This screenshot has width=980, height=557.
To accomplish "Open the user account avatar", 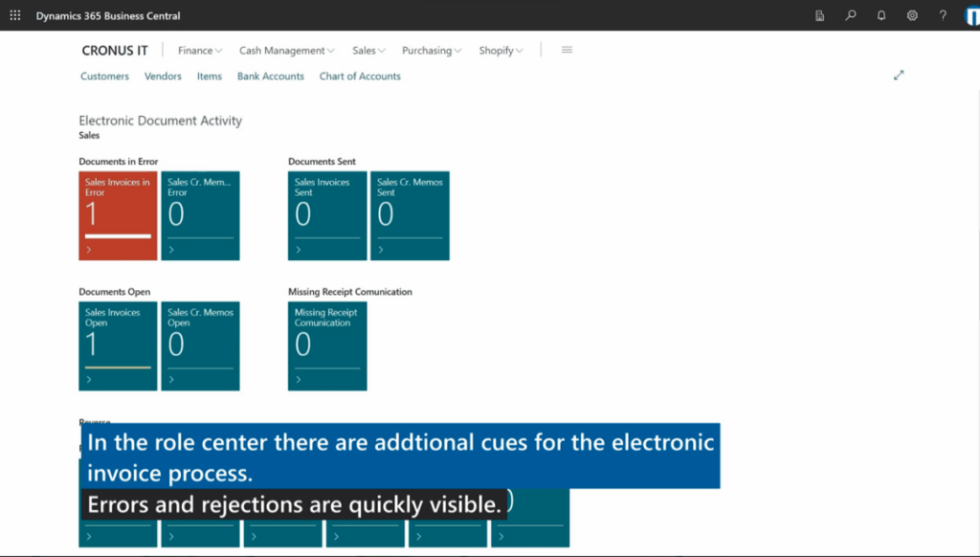I will 972,16.
